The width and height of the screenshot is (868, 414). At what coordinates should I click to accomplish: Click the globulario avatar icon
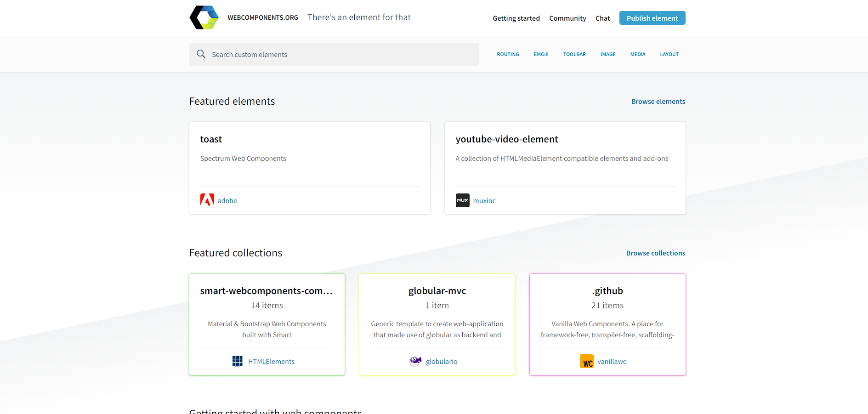point(414,361)
